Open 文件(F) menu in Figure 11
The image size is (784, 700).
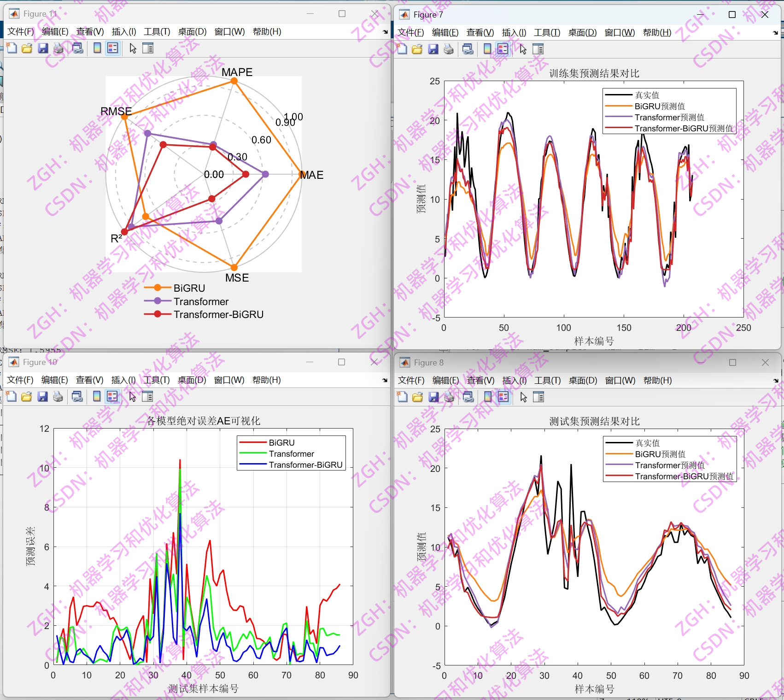[x=21, y=32]
